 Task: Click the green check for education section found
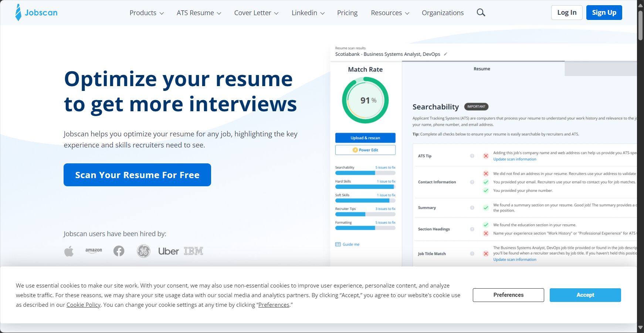486,225
